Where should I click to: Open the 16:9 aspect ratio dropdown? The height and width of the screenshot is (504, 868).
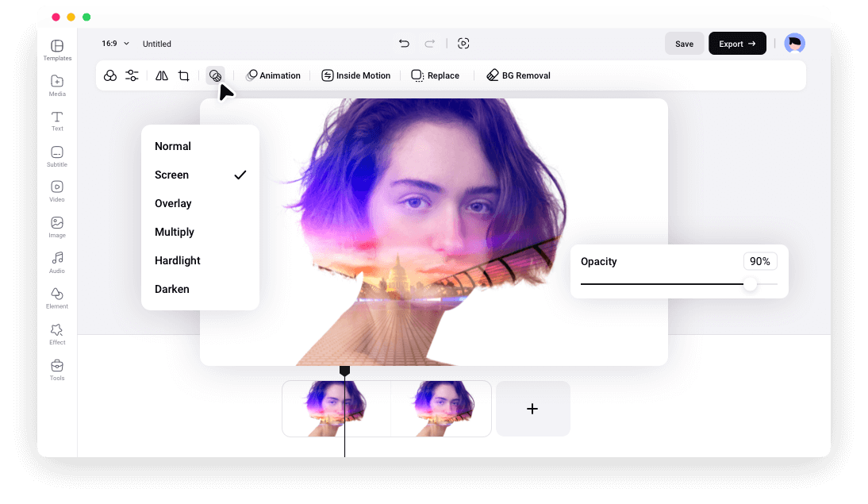pos(115,43)
